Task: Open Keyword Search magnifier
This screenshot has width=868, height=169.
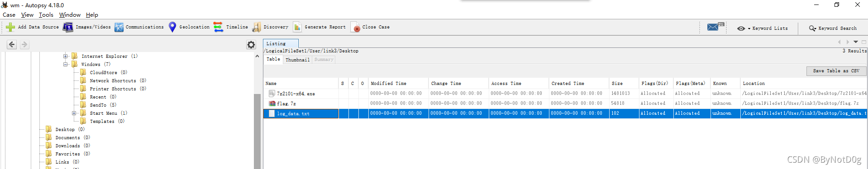Action: coord(813,28)
